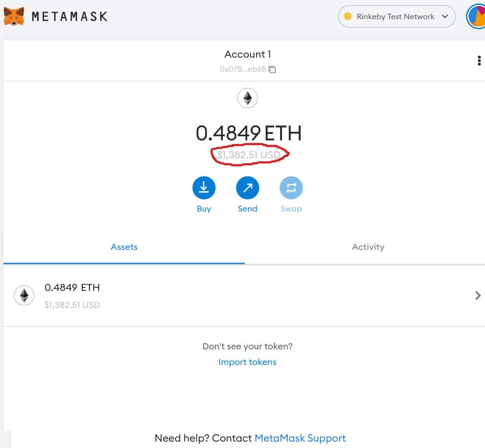Click the MetaMask fox logo
This screenshot has width=485, height=448.
tap(13, 16)
